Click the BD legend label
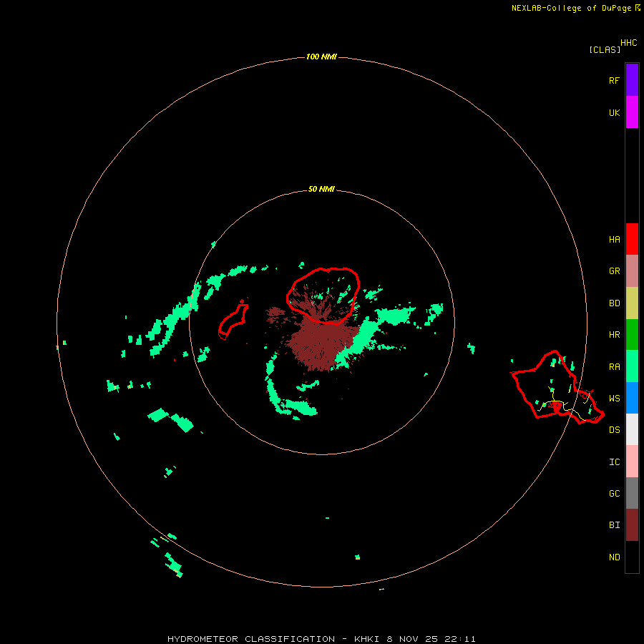 (x=614, y=303)
